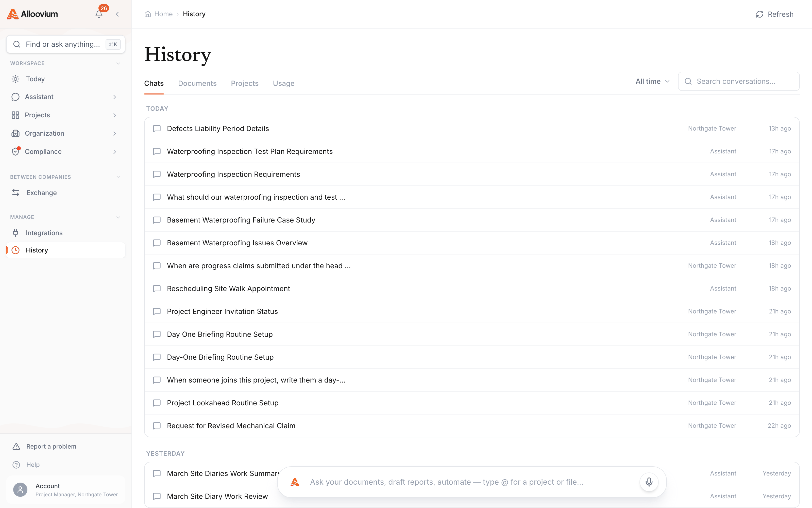Click the Help question mark icon
The height and width of the screenshot is (508, 812).
pos(16,465)
